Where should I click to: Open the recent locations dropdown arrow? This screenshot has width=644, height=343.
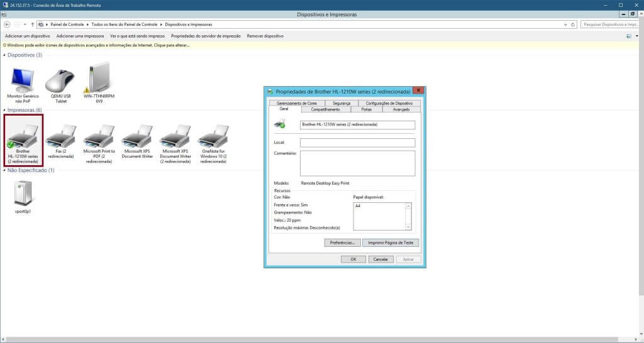pyautogui.click(x=25, y=24)
